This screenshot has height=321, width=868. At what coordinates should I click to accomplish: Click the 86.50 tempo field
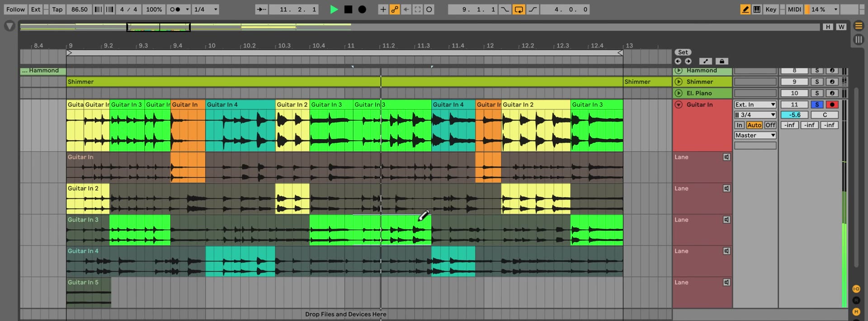click(x=80, y=9)
